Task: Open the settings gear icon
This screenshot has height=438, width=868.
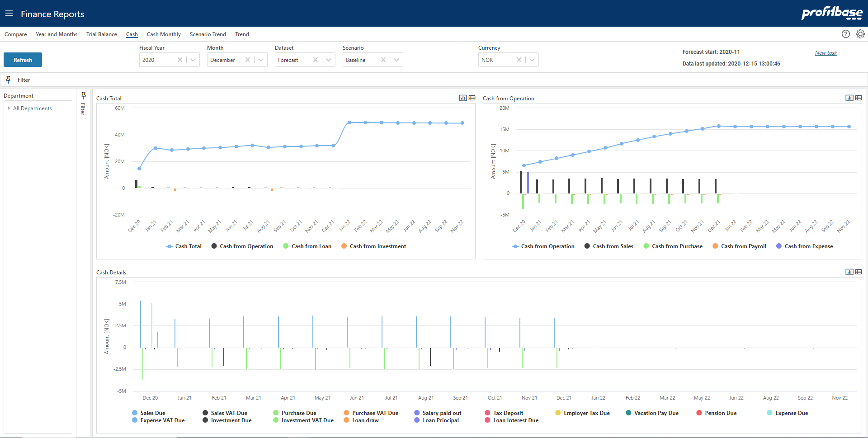Action: pos(860,34)
